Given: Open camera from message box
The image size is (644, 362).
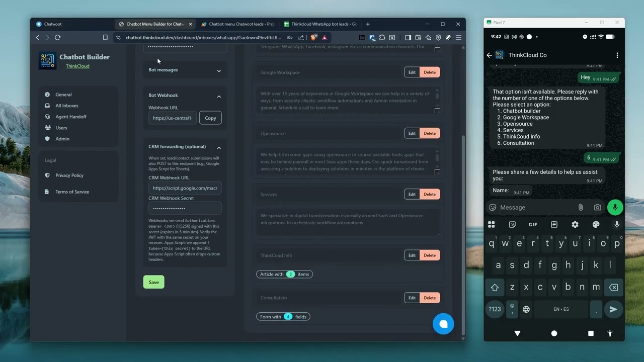Looking at the screenshot, I should (x=597, y=207).
